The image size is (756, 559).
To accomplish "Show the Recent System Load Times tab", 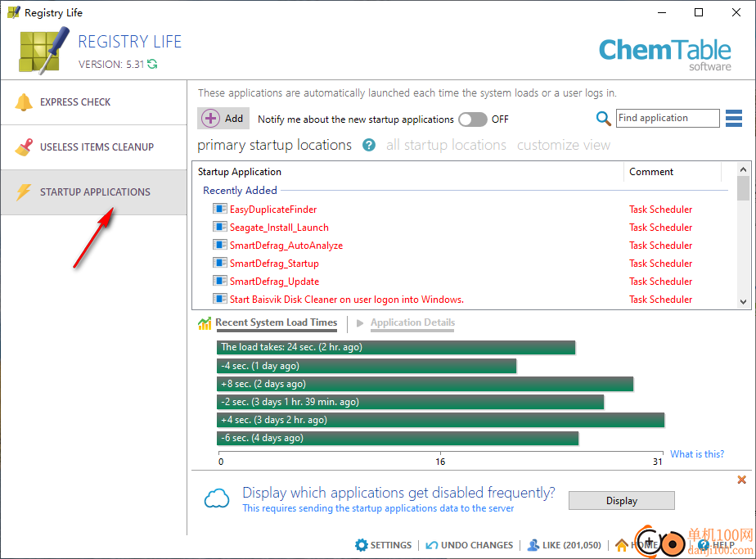I will pos(277,322).
